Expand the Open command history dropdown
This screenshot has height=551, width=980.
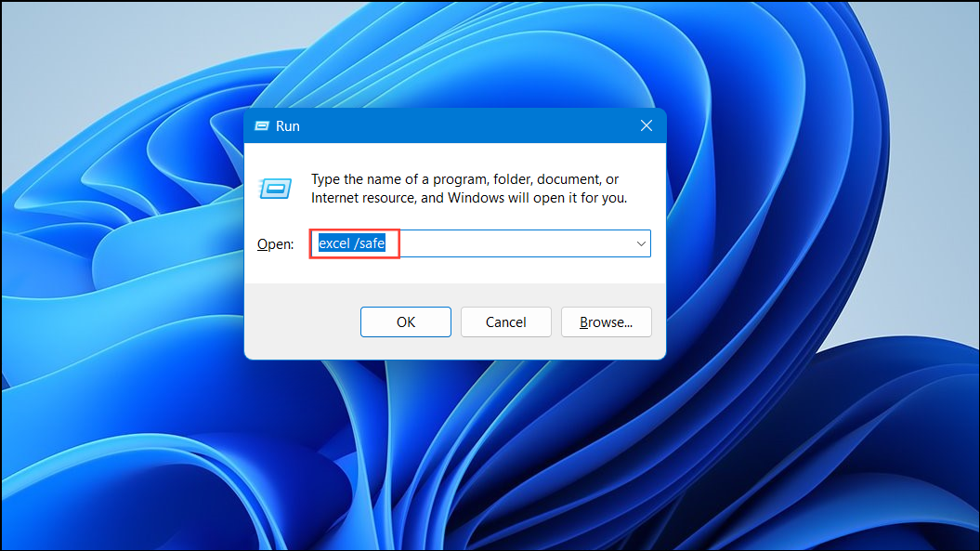tap(641, 244)
